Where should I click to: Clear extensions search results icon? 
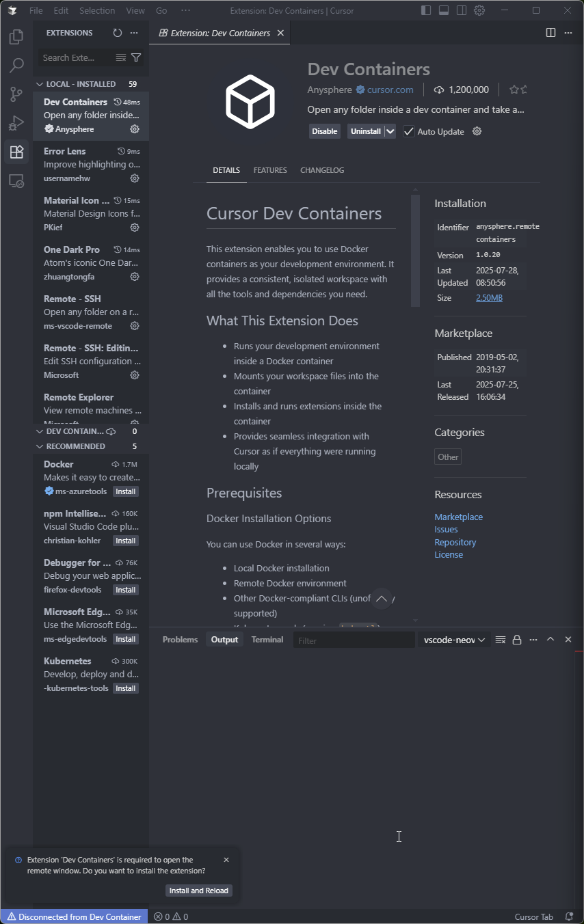(x=121, y=58)
